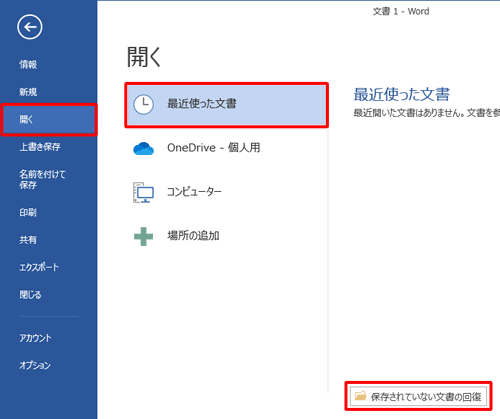Click the clock icon for recent documents

(143, 104)
